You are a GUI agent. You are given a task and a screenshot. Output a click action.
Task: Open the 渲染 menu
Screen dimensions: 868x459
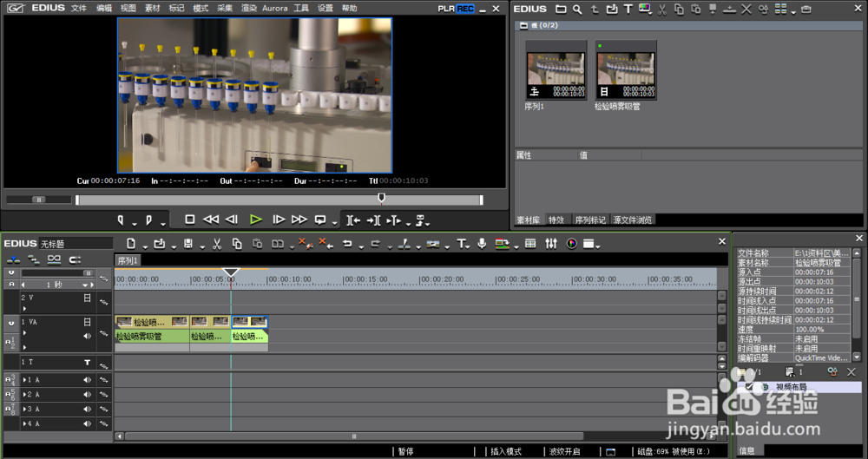coord(248,9)
